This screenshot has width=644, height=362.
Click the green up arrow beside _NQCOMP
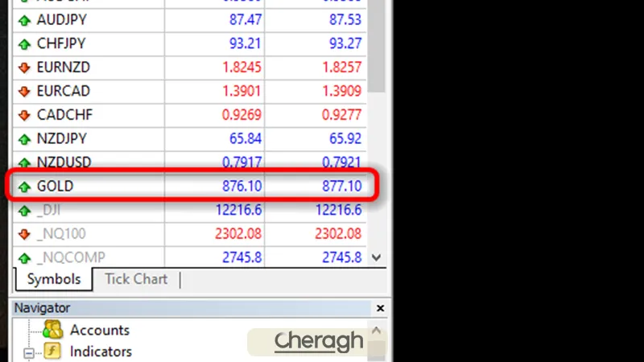25,258
